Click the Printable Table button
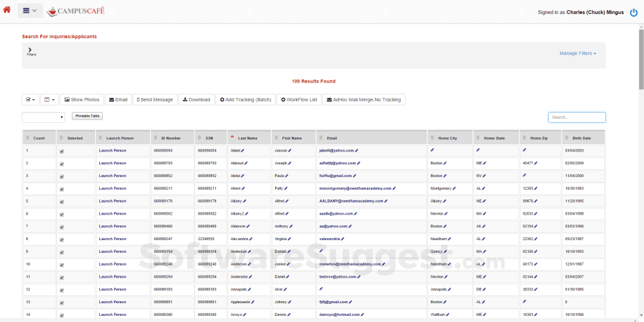Viewport: 644px width, 322px height. (x=87, y=116)
